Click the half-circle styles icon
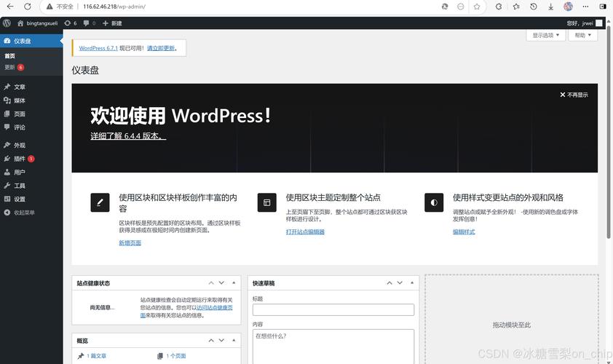 tap(434, 202)
